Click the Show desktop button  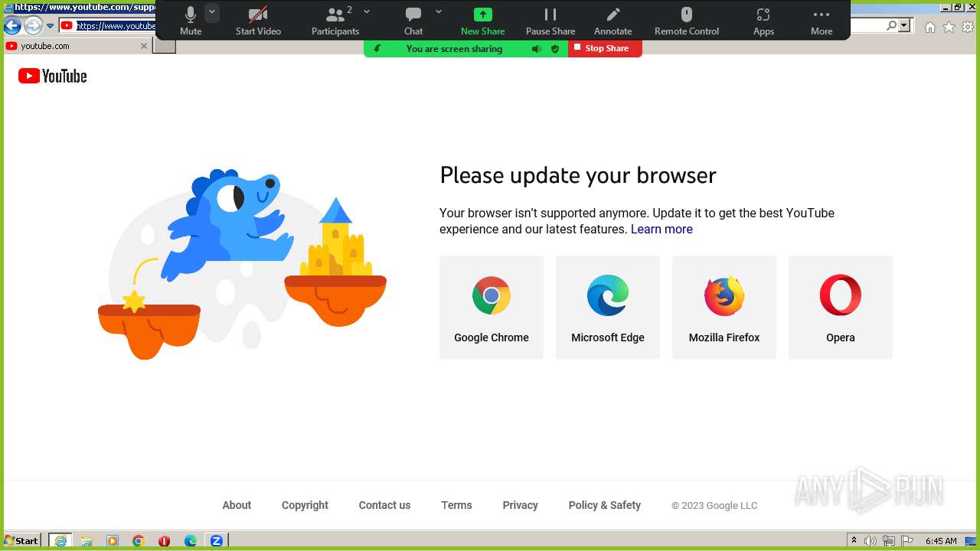972,541
